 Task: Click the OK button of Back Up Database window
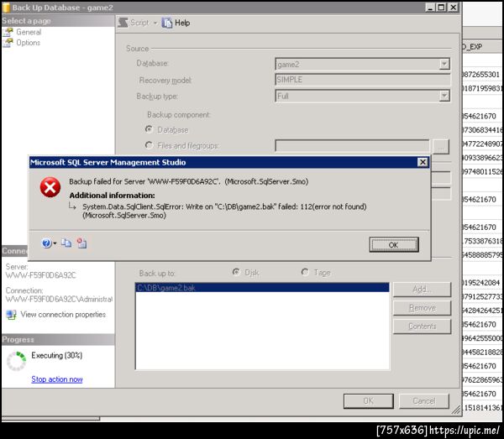(x=369, y=400)
